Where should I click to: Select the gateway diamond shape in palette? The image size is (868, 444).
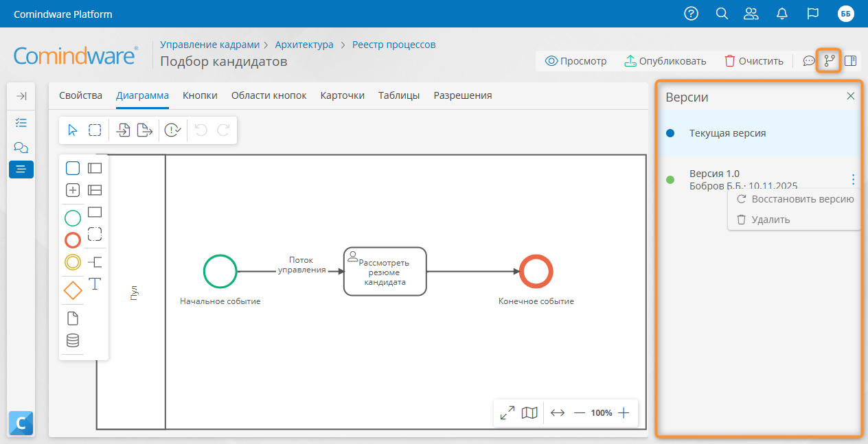(x=73, y=290)
